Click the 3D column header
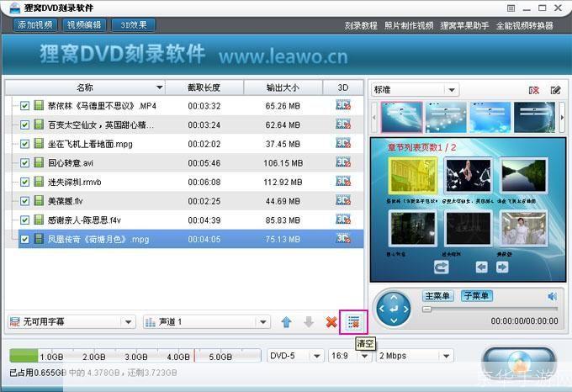572x392 pixels. pyautogui.click(x=343, y=87)
